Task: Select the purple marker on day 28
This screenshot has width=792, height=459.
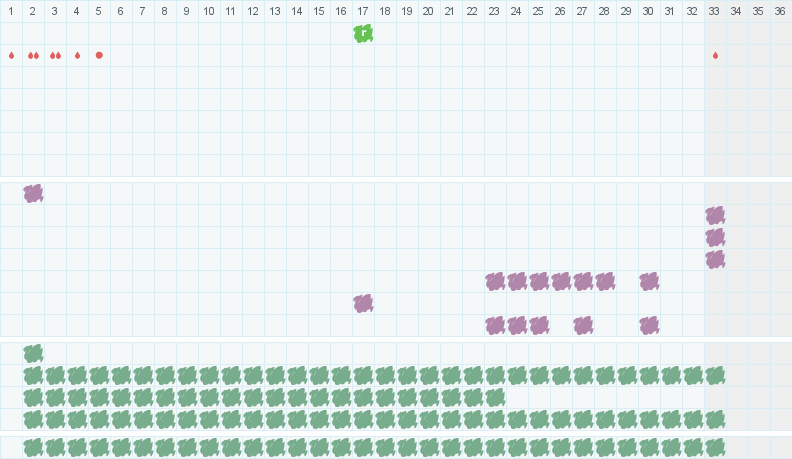Action: coord(605,281)
